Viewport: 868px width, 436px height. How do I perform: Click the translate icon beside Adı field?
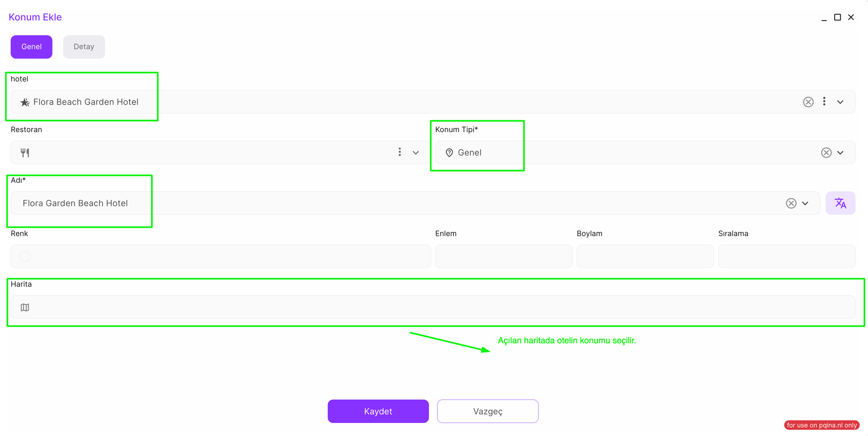[840, 203]
